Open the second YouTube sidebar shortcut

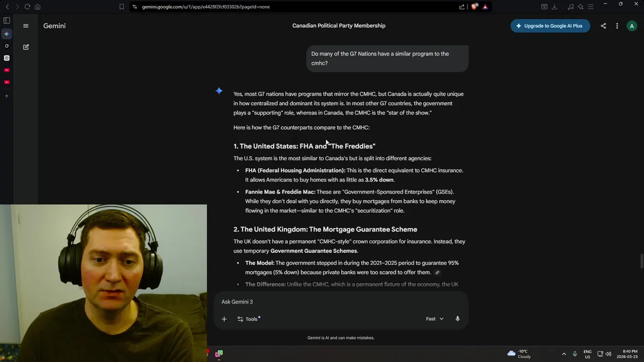(x=7, y=82)
